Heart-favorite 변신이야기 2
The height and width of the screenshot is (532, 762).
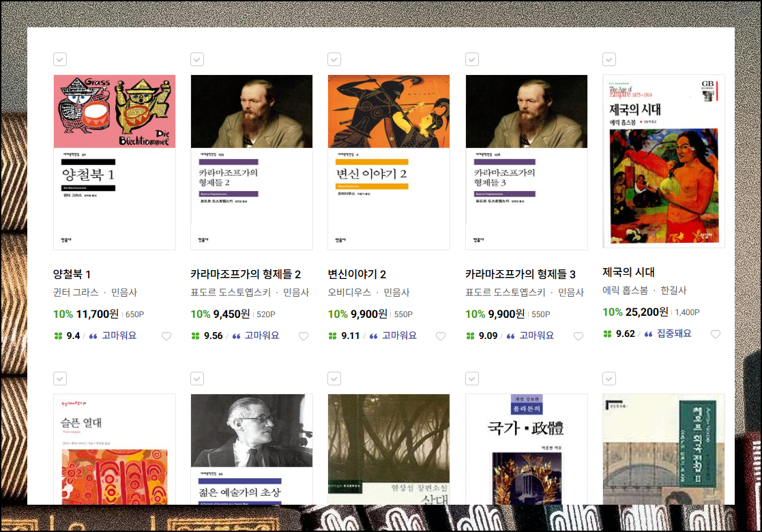pyautogui.click(x=440, y=336)
